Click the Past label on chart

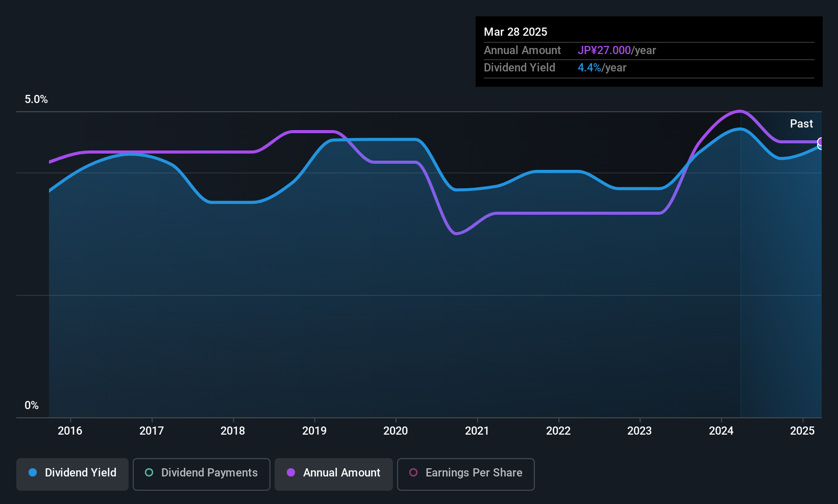(801, 123)
